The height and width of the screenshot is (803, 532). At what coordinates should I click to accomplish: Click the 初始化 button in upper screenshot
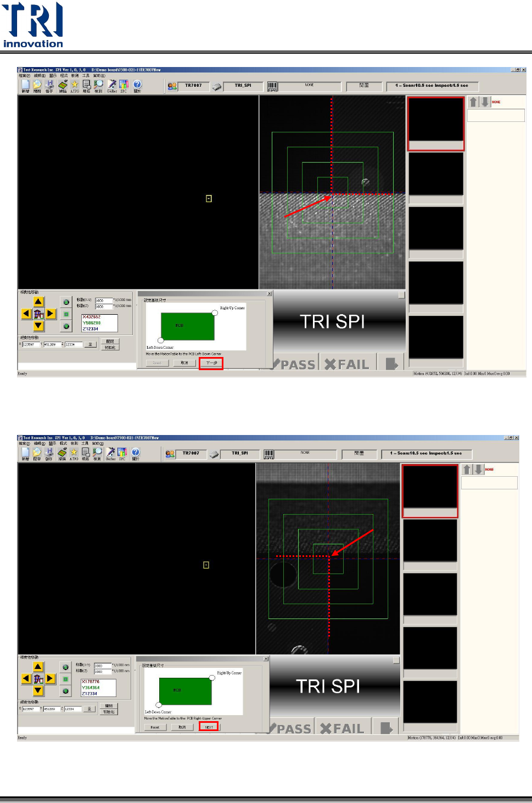tap(110, 348)
